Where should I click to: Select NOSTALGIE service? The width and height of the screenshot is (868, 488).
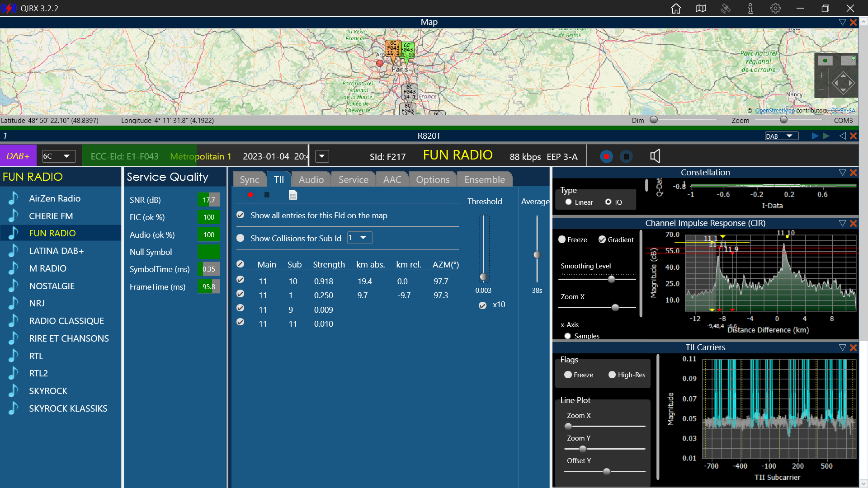pyautogui.click(x=61, y=286)
